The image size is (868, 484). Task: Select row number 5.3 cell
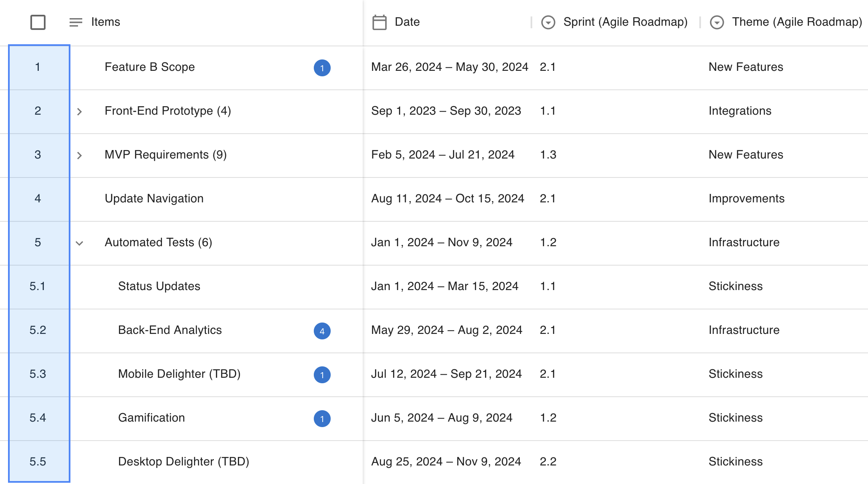coord(38,374)
